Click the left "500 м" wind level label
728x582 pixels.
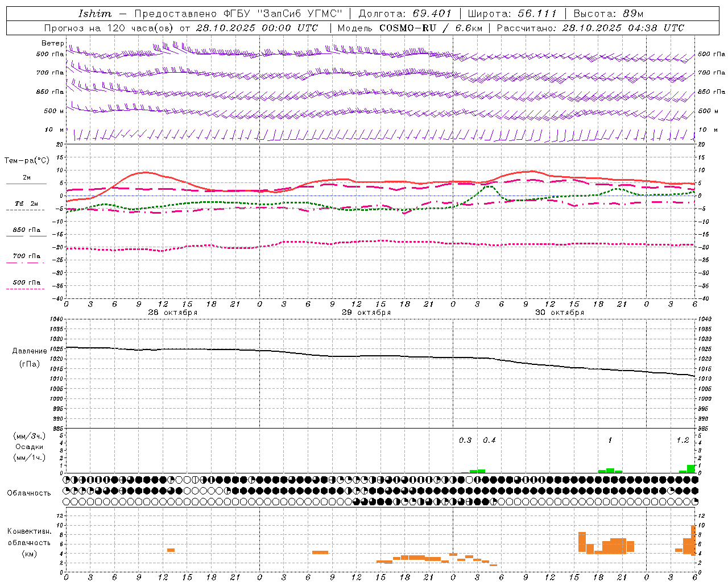(54, 111)
